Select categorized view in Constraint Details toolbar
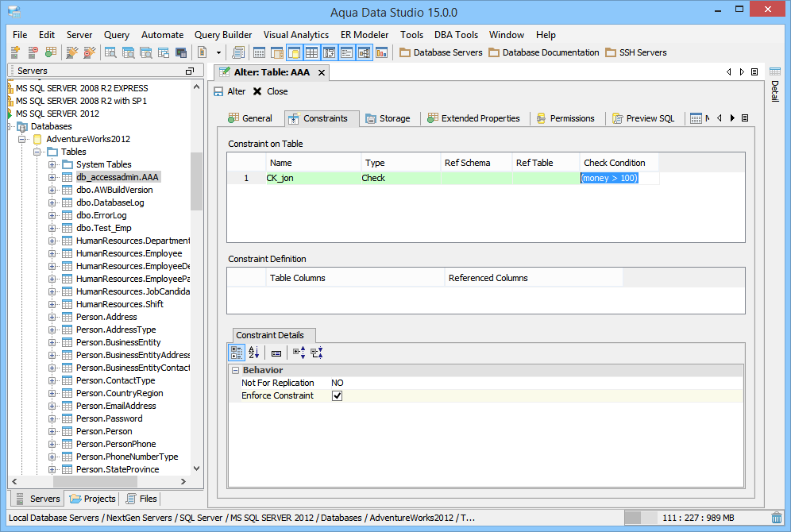 [237, 353]
